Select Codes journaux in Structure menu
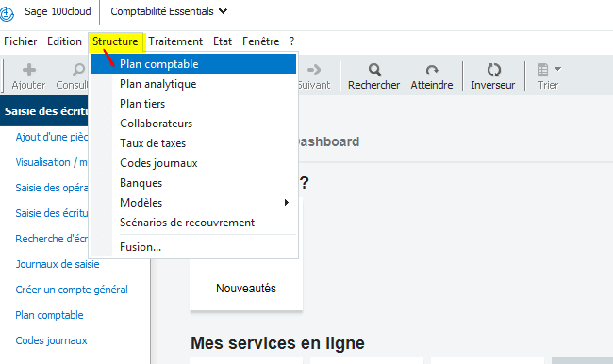Image resolution: width=613 pixels, height=364 pixels. pos(193,163)
